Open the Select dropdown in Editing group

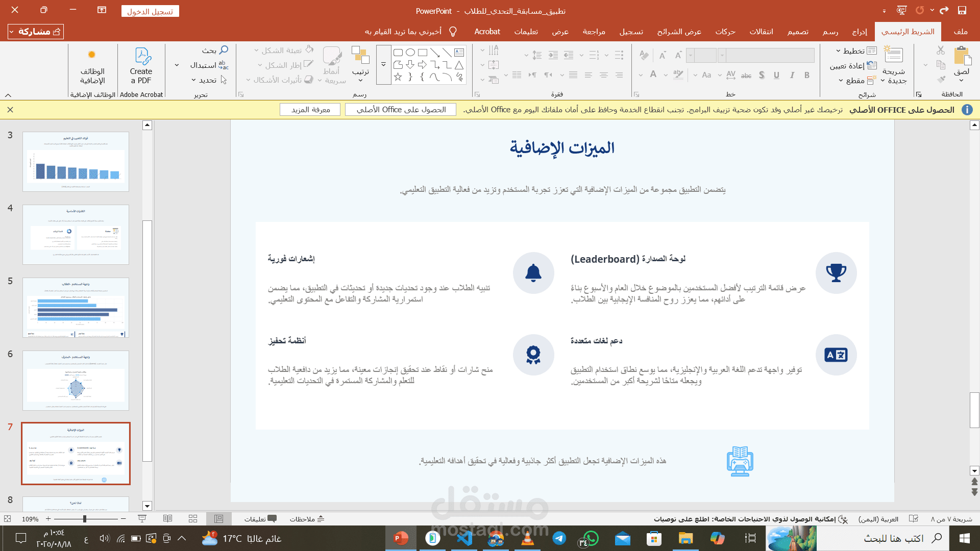(x=209, y=80)
